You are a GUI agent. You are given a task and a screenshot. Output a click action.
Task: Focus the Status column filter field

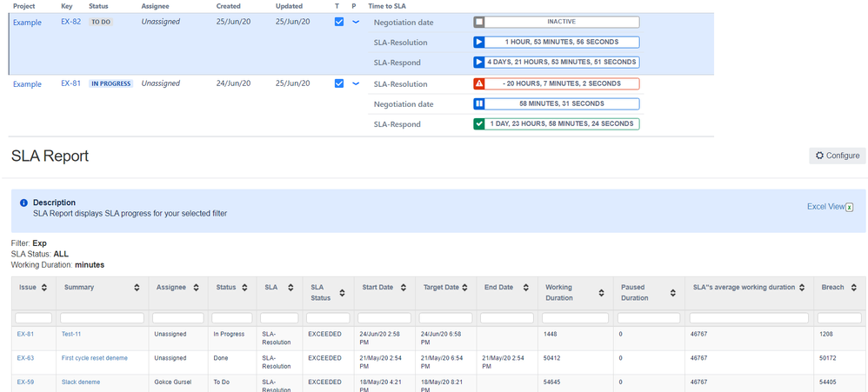232,318
